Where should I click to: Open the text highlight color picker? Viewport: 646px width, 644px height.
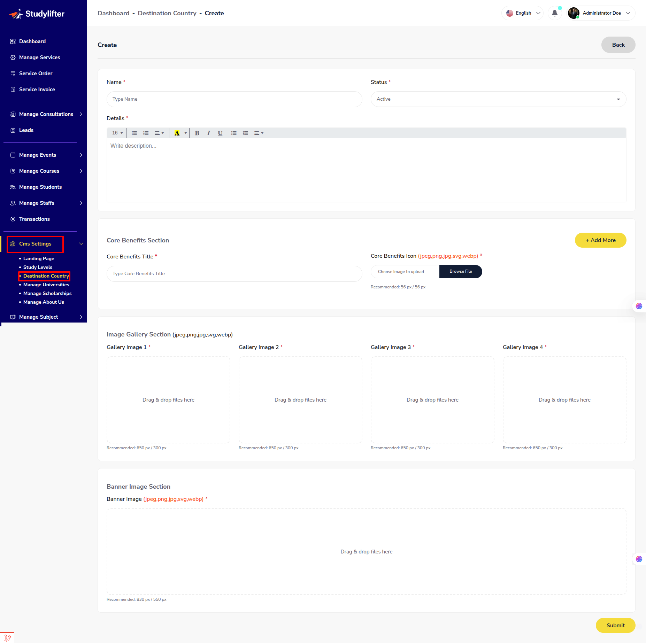click(x=185, y=133)
